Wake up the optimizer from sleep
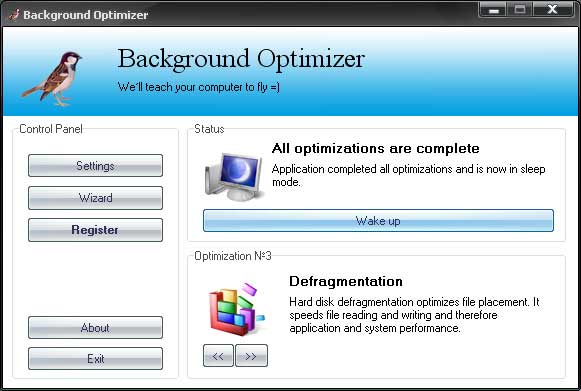581x391 pixels. click(x=378, y=221)
